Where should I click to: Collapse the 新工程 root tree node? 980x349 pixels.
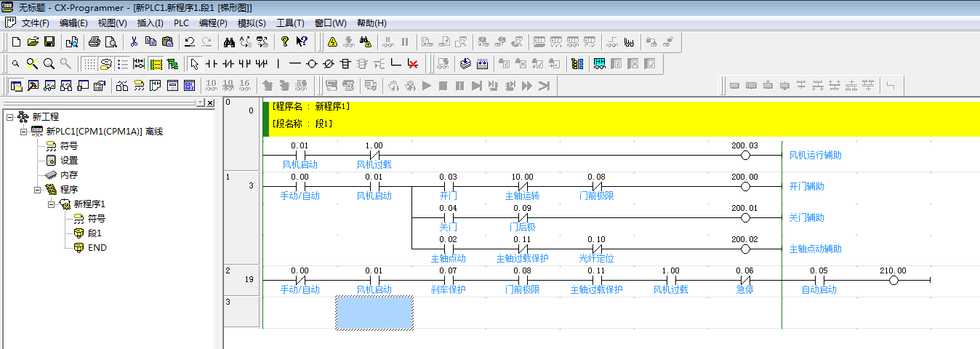pos(9,117)
